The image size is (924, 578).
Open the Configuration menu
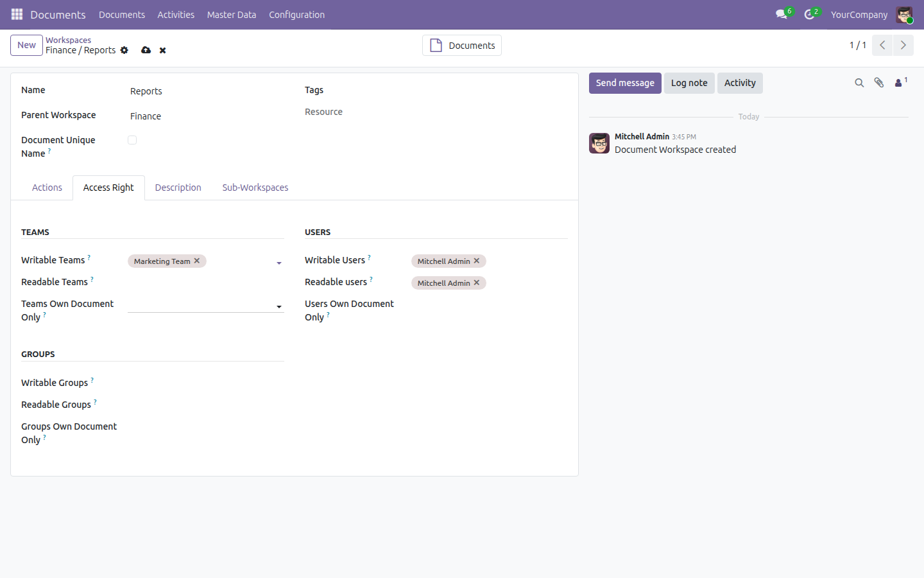tap(296, 15)
